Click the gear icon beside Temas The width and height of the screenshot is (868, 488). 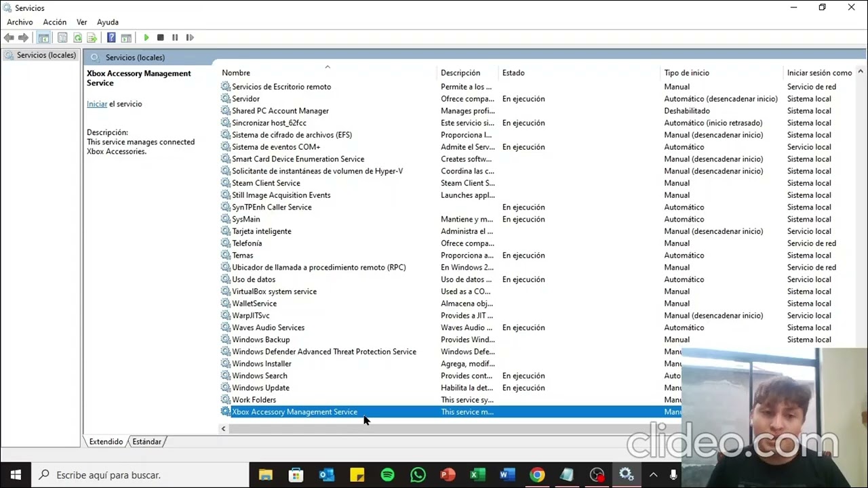[226, 256]
